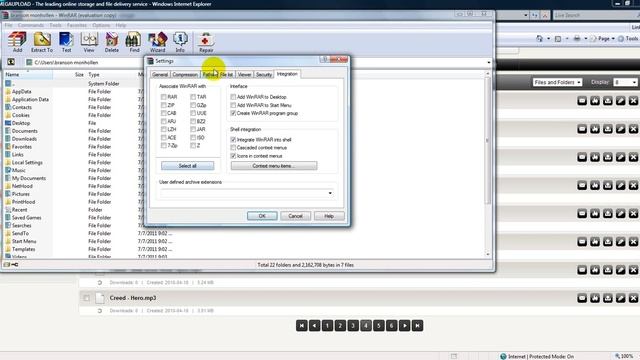Viewport: 640px width, 360px height.
Task: Open the Commands menu in WinRAR
Action: [31, 25]
